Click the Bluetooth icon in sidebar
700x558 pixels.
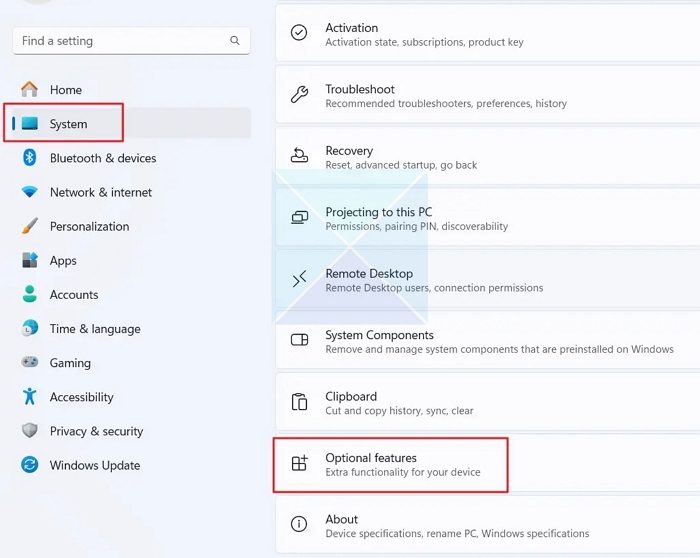pos(30,158)
